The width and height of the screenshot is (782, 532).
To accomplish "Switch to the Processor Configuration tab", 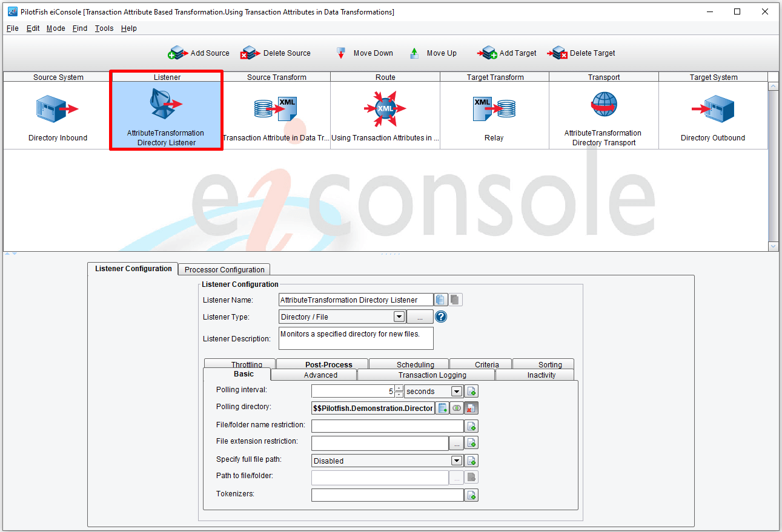I will pyautogui.click(x=224, y=270).
